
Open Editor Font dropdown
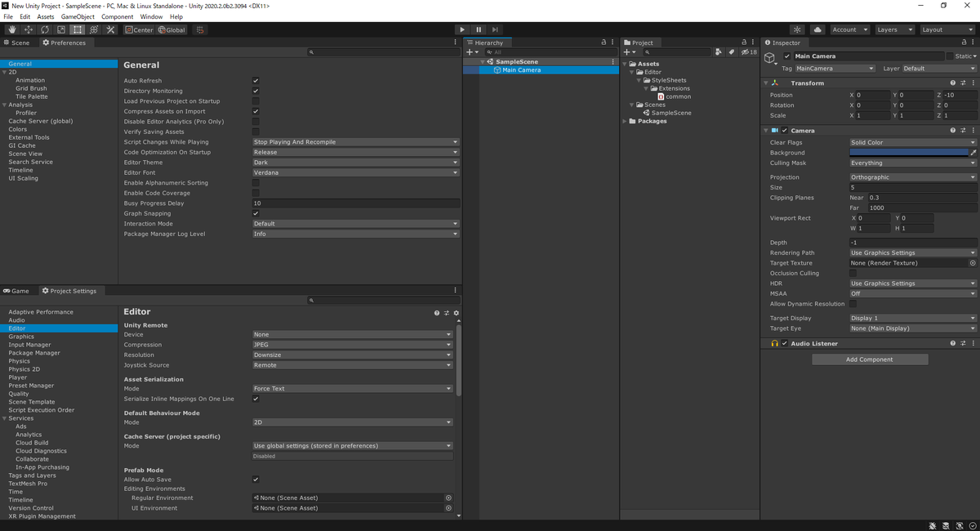[355, 172]
